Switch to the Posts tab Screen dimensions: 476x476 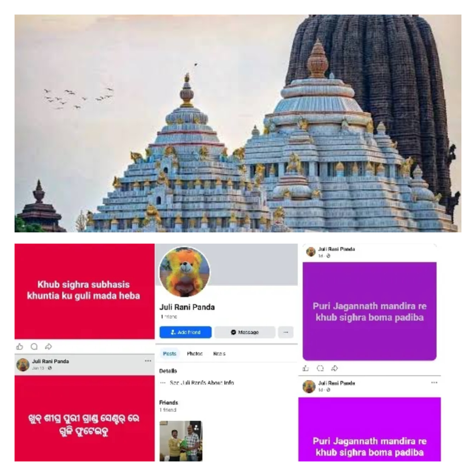coord(170,354)
